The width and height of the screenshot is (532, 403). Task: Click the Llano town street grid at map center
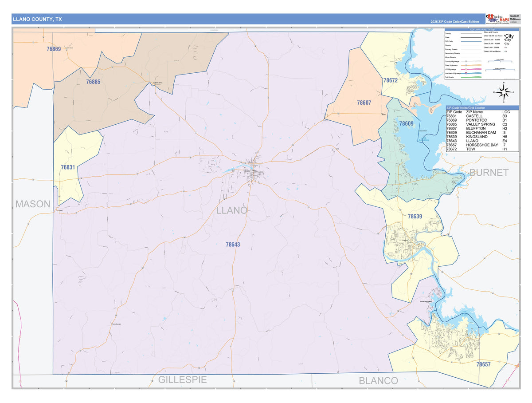[x=254, y=170]
